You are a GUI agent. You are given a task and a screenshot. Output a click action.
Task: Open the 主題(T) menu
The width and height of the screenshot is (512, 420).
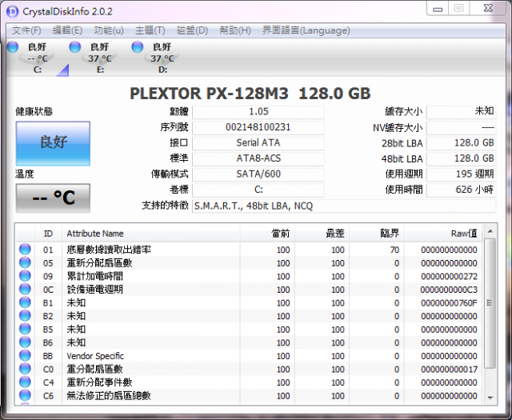150,30
